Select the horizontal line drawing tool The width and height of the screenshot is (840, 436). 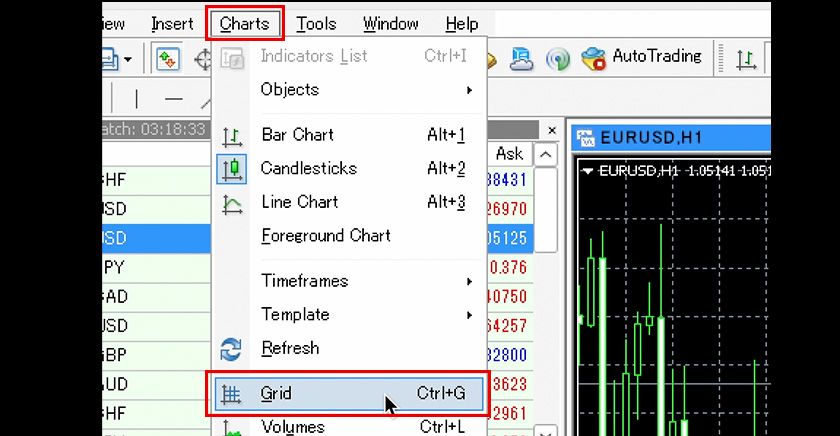coord(174,100)
